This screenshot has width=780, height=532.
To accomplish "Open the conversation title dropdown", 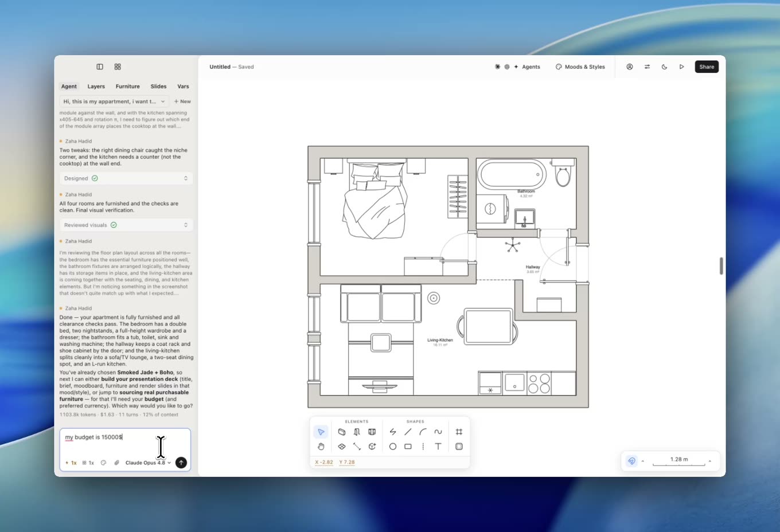I will pyautogui.click(x=114, y=101).
